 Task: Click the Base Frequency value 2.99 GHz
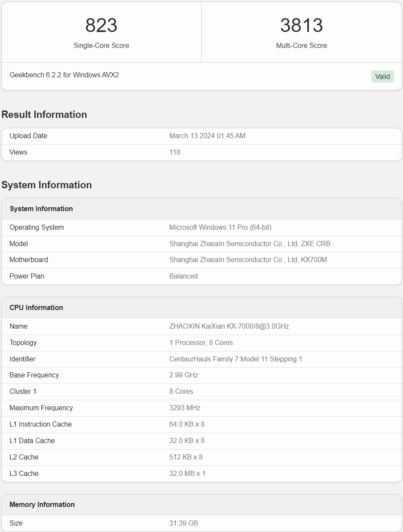[x=184, y=375]
